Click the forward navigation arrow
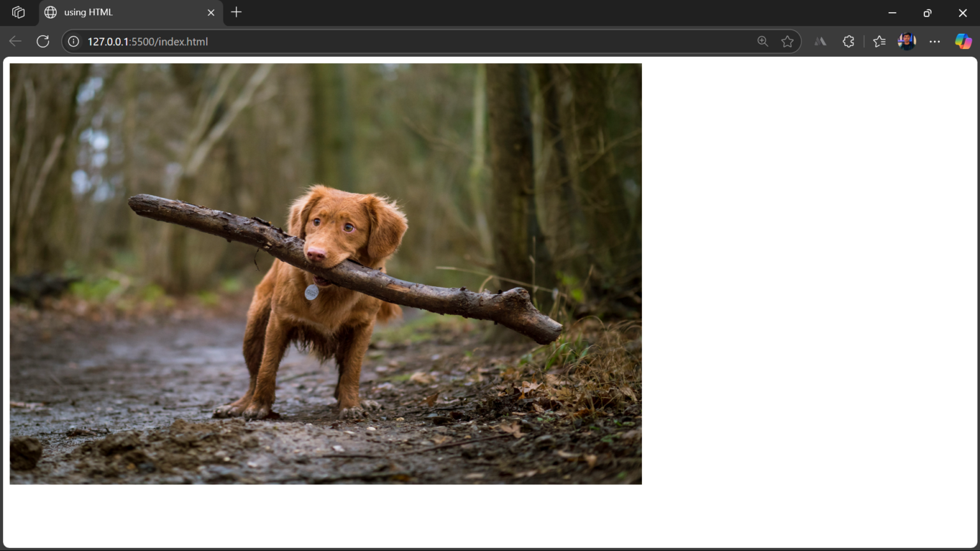The image size is (980, 551). tap(29, 41)
